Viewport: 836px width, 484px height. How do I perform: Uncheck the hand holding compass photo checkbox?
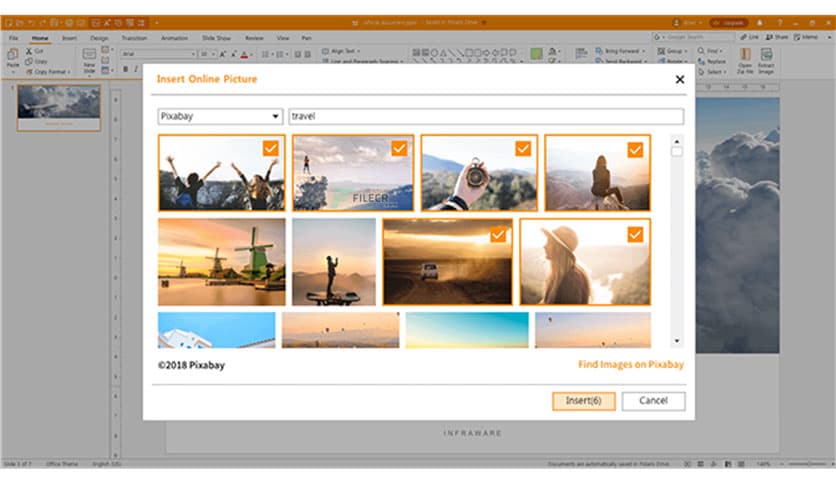pos(523,148)
